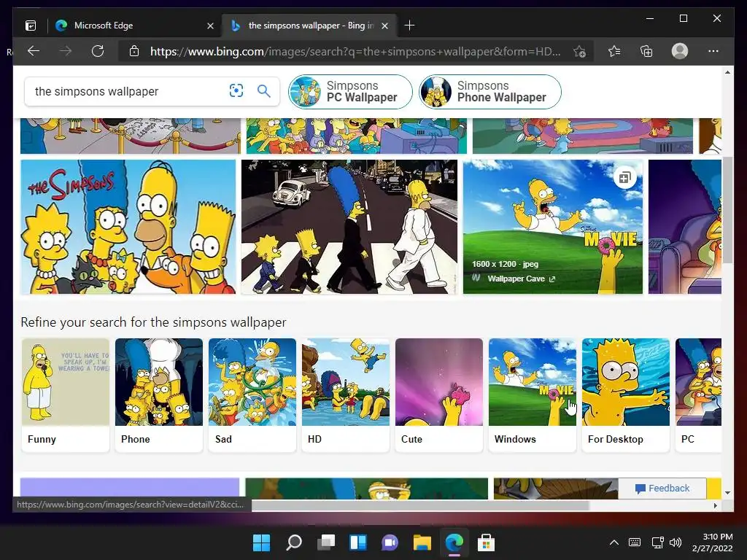
Task: Refine search by Funny
Action: coord(65,394)
